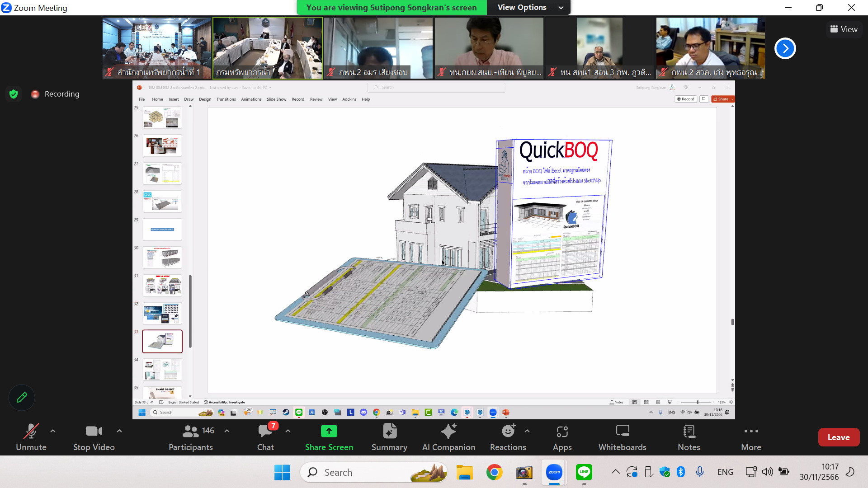This screenshot has height=488, width=868.
Task: Open the Participants panel showing 146
Action: coord(190,437)
